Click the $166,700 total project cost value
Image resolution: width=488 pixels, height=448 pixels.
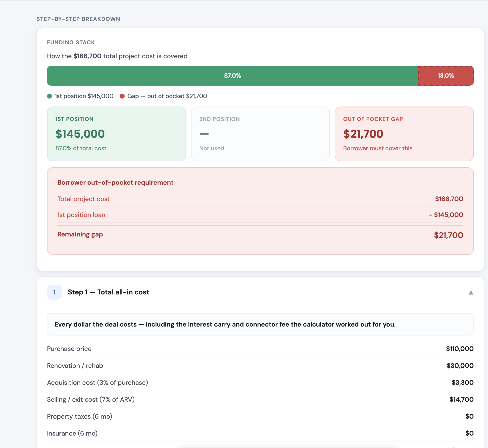(449, 199)
